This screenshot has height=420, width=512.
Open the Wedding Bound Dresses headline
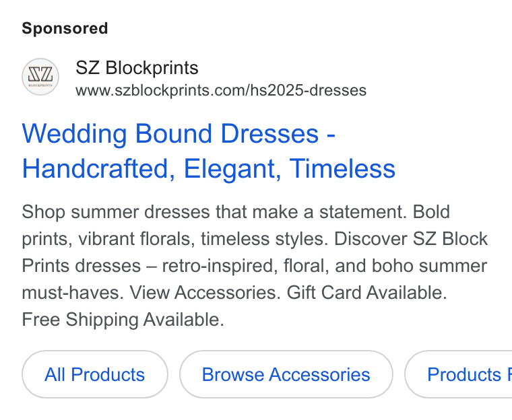pos(179,133)
